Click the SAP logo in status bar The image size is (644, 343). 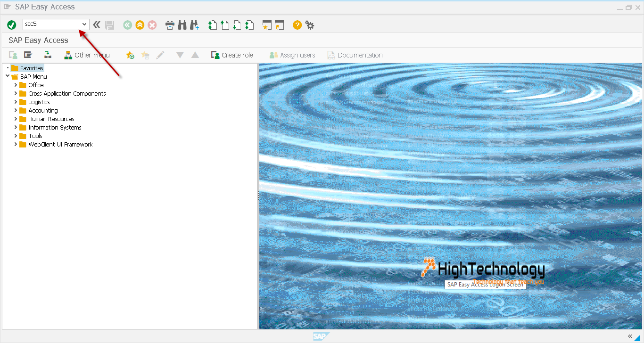321,336
